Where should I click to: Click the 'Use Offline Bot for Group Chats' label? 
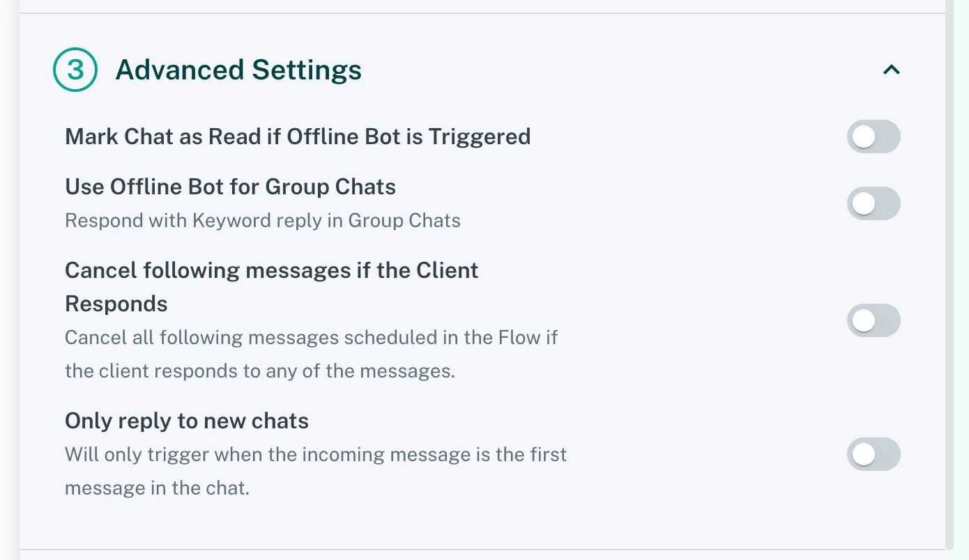click(230, 187)
